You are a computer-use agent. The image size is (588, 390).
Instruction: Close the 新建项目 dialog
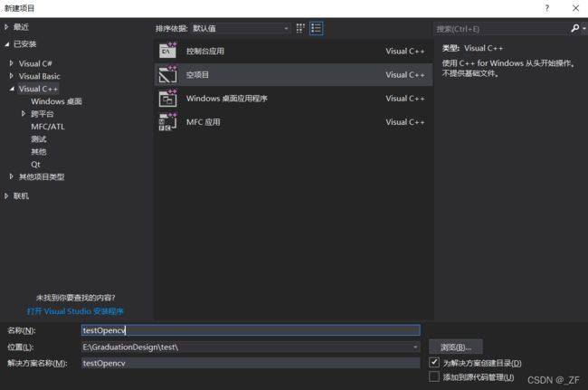tap(575, 8)
